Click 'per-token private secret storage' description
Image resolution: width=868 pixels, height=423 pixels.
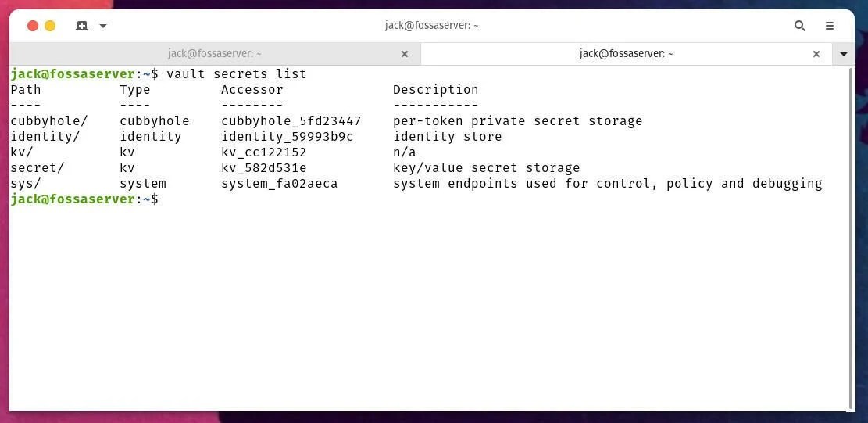pos(517,120)
